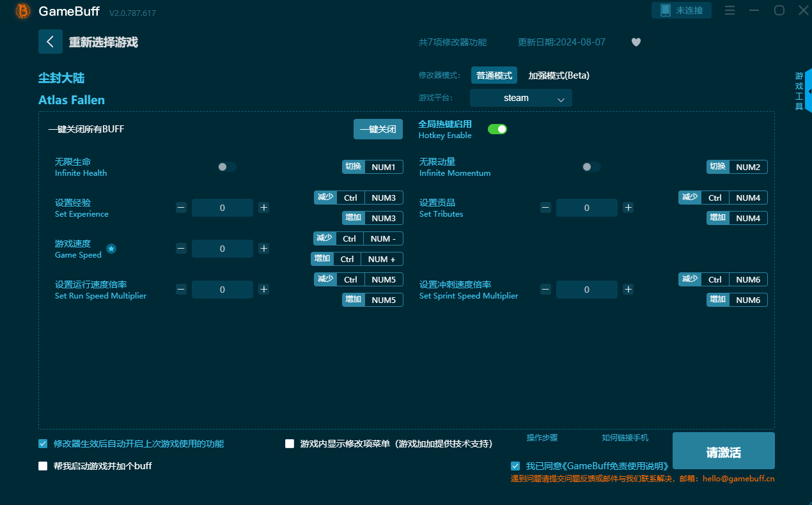Click 增加 NUM4 hotkey for Tributes
The width and height of the screenshot is (812, 505).
tap(737, 218)
